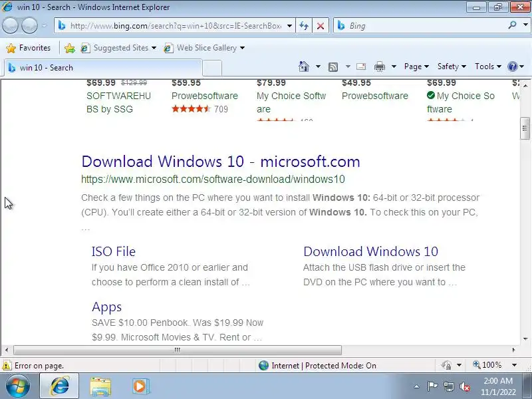The height and width of the screenshot is (399, 532).
Task: Click the Print icon
Action: coord(379,66)
